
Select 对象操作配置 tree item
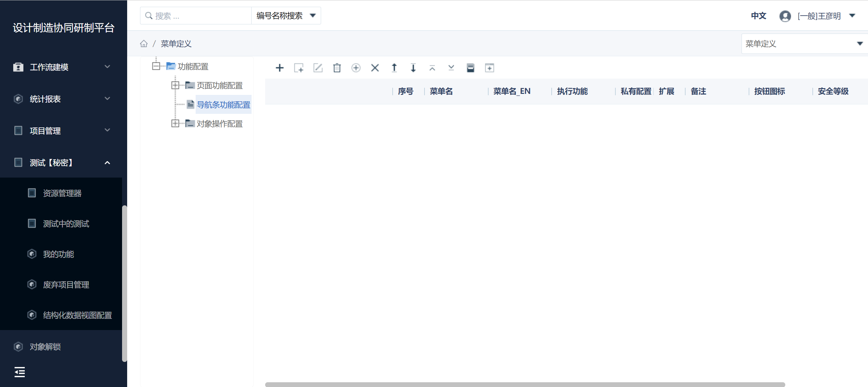click(x=220, y=124)
